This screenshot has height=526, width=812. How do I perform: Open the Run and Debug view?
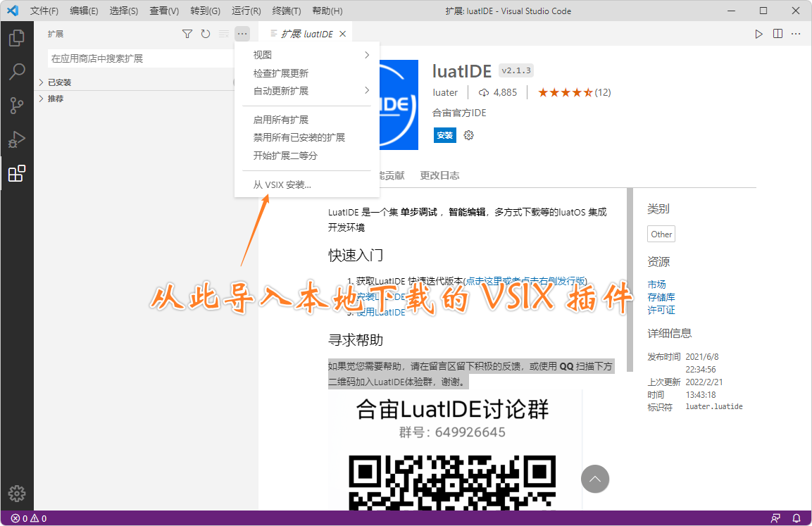pos(17,139)
